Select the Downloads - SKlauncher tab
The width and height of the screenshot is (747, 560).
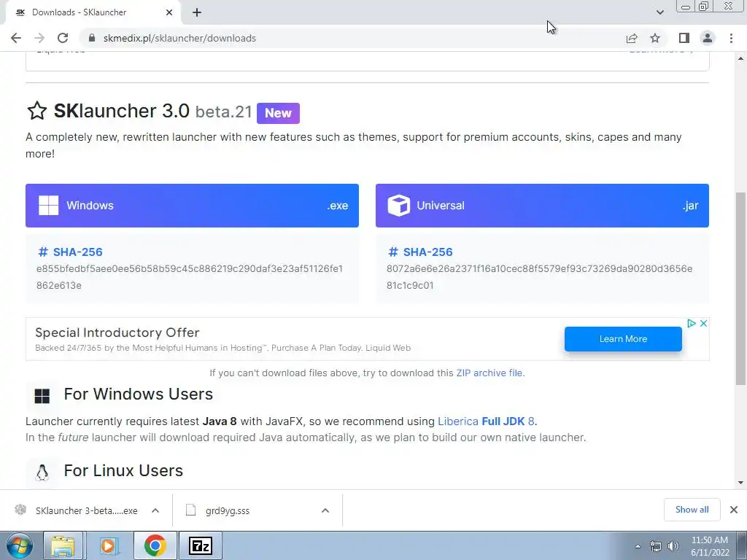tap(93, 12)
